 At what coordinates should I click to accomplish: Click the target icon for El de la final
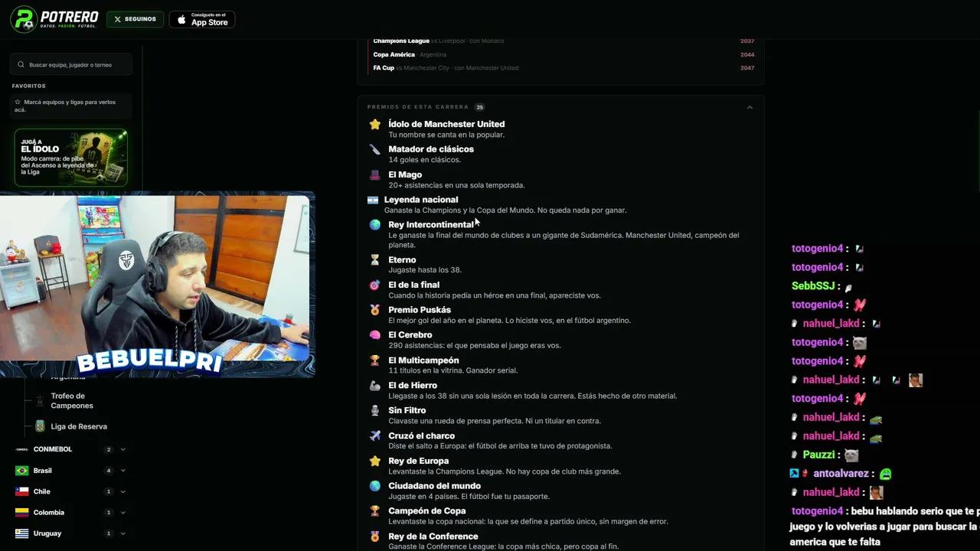coord(374,285)
